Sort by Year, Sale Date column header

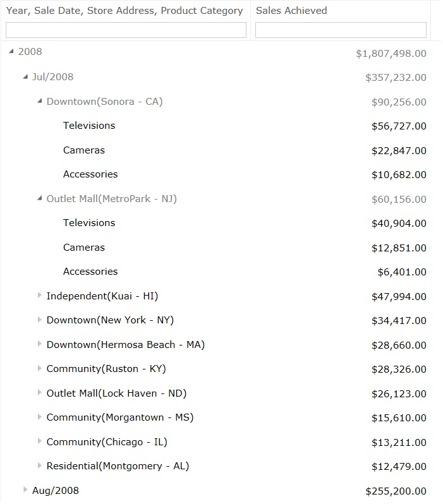click(x=124, y=11)
